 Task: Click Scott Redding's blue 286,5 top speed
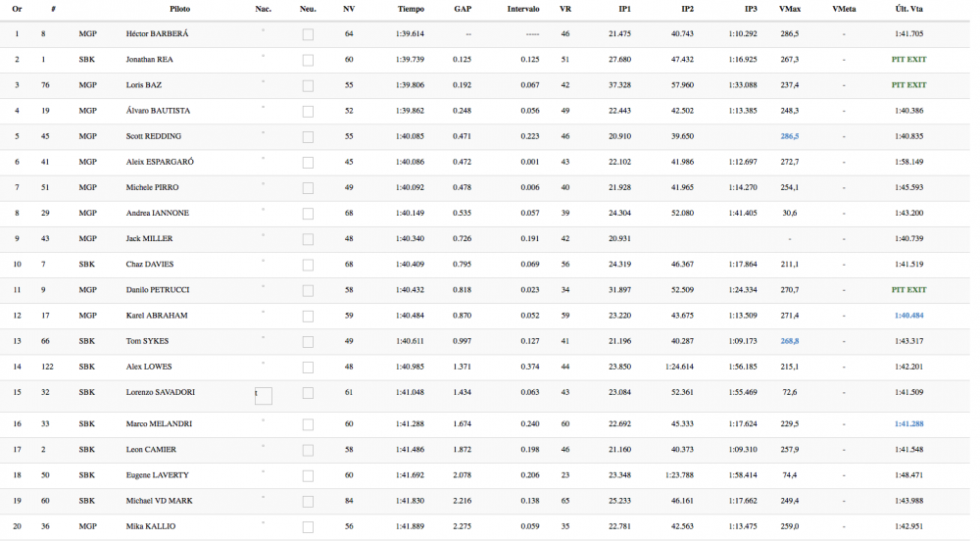tap(789, 136)
